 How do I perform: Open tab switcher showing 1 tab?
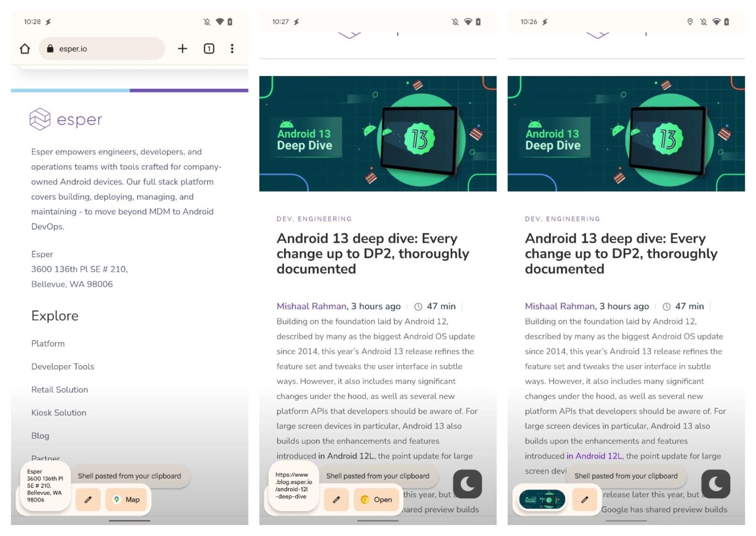tap(209, 49)
